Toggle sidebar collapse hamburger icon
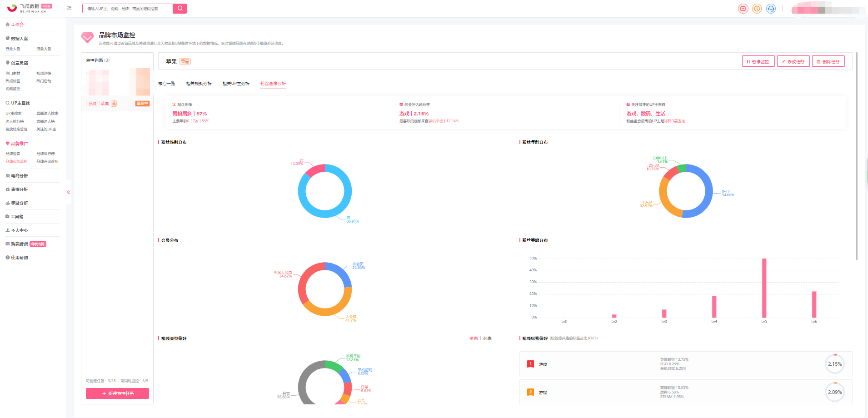 pos(70,8)
